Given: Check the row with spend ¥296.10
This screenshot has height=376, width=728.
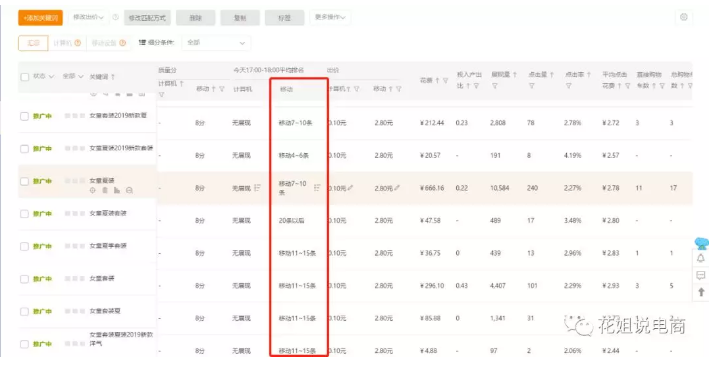Looking at the screenshot, I should 25,279.
